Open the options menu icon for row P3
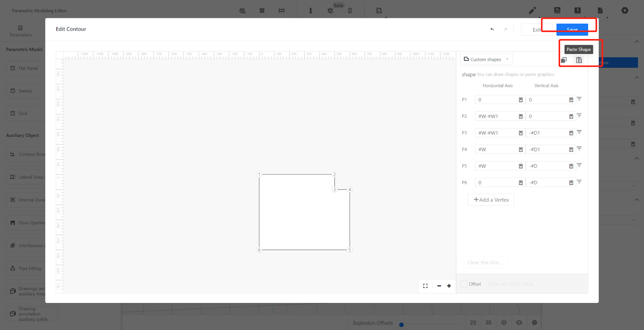Screen dimensions: 644x330 pyautogui.click(x=579, y=132)
